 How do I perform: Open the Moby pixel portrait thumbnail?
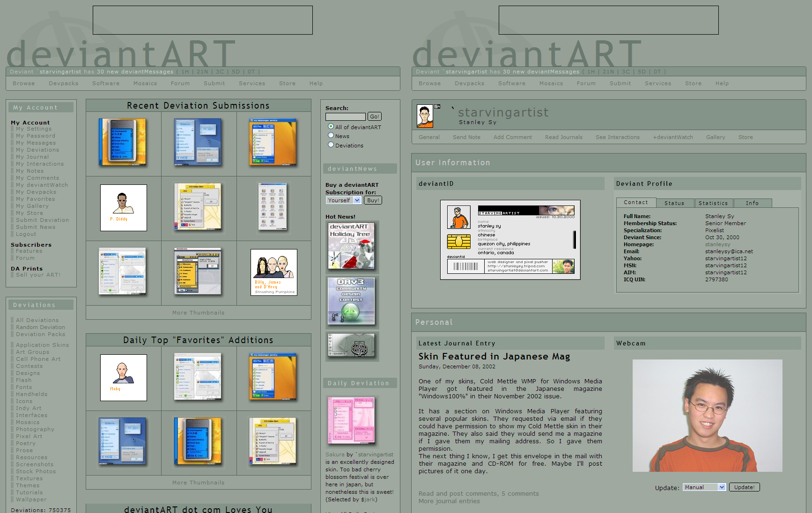click(124, 378)
